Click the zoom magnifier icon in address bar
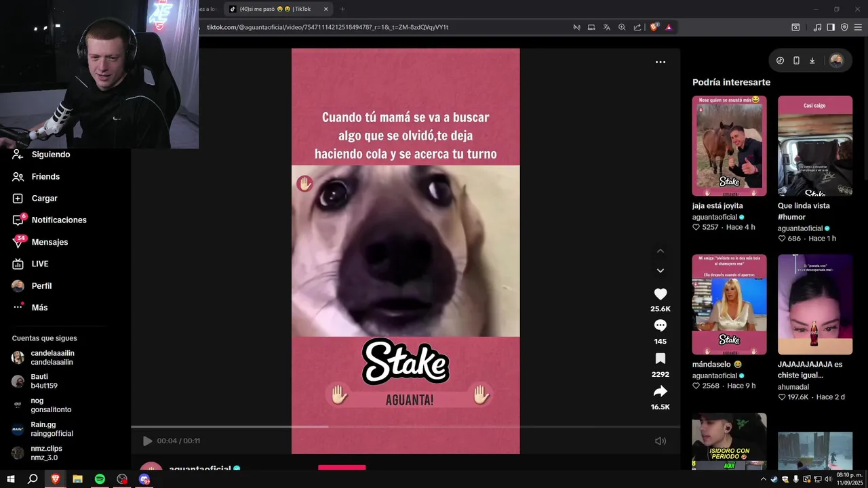The width and height of the screenshot is (868, 488). tap(622, 27)
